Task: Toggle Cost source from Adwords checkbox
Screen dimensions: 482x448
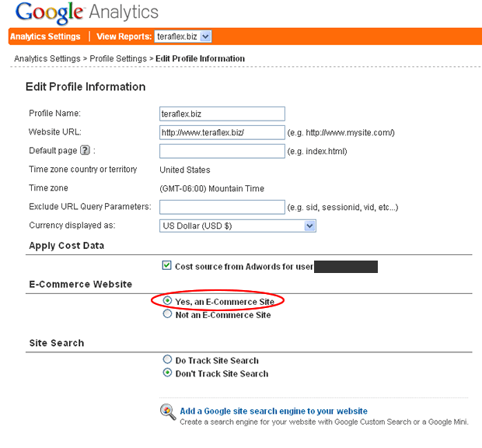Action: pos(166,266)
